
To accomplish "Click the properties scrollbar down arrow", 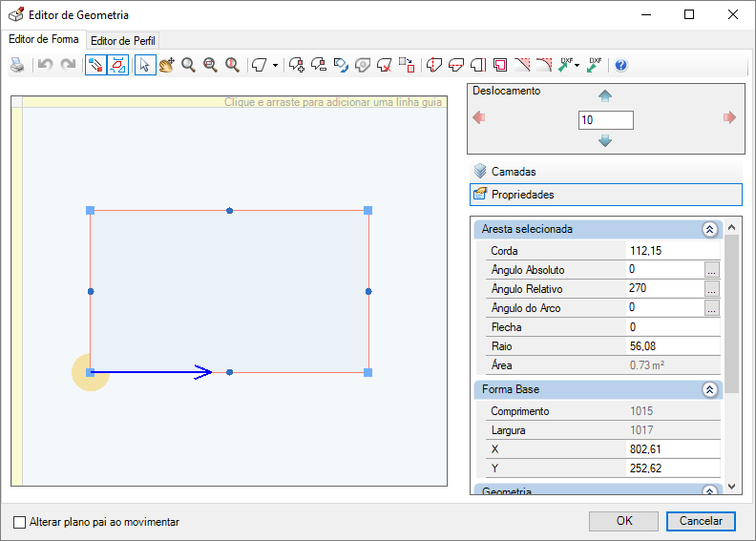I will [732, 486].
